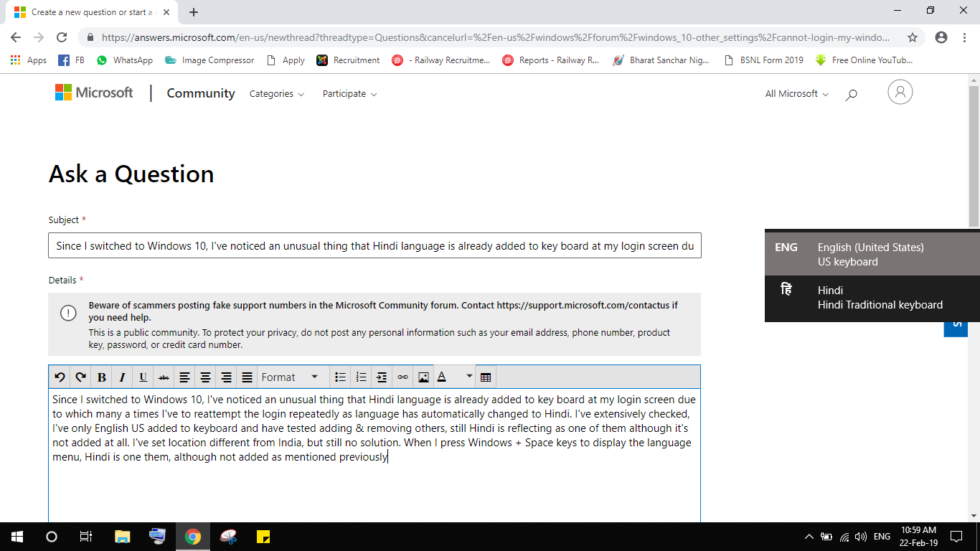Select Hindi Traditional keyboard
This screenshot has width=980, height=551.
click(x=872, y=298)
